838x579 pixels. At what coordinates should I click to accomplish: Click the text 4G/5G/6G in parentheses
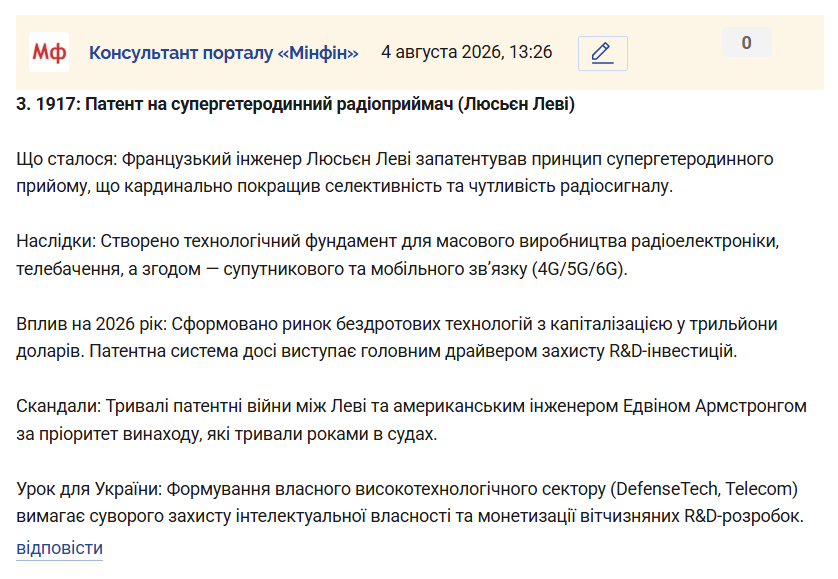(578, 268)
